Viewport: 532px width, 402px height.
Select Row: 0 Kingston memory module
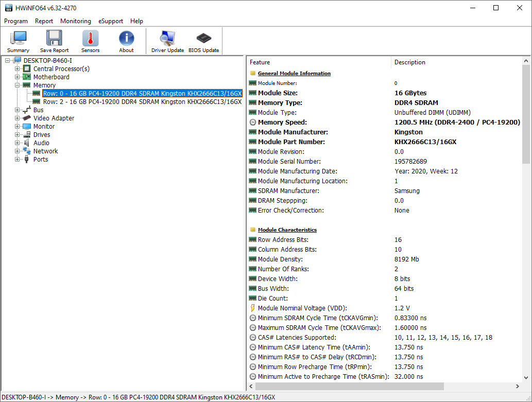click(x=143, y=94)
